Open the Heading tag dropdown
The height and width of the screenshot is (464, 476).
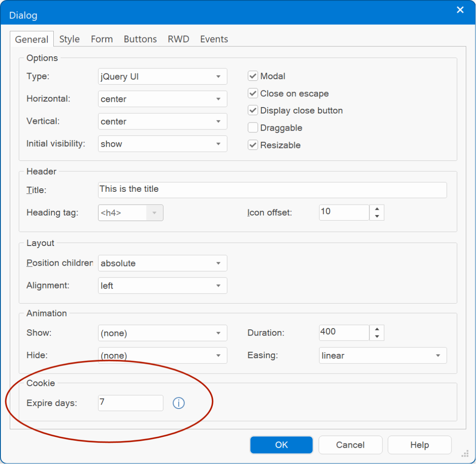(131, 213)
